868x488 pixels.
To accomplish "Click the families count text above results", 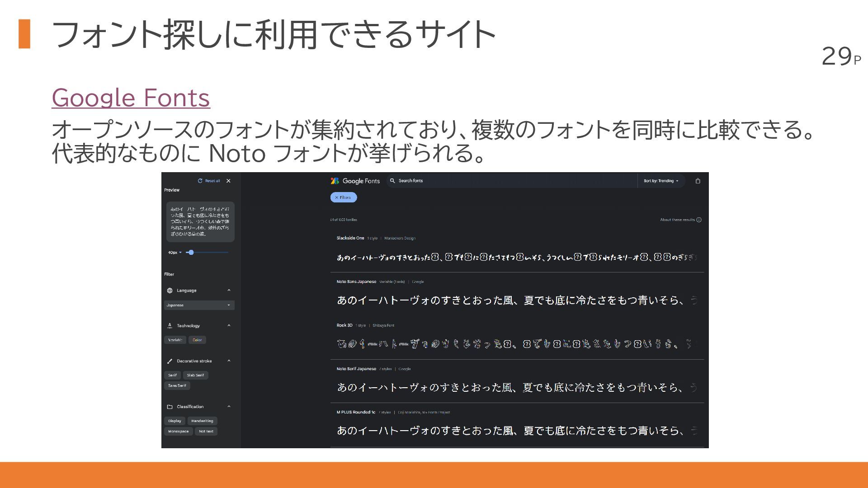I will click(344, 220).
